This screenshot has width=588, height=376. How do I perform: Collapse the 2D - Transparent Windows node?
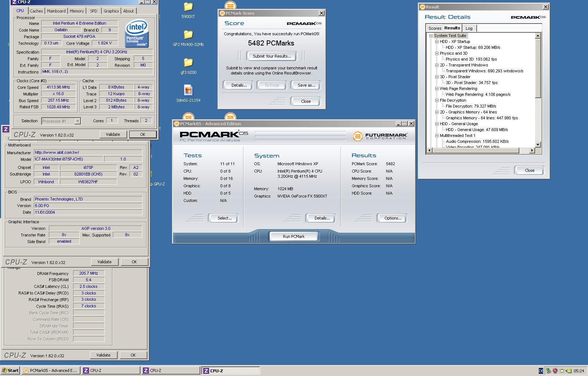(x=437, y=65)
